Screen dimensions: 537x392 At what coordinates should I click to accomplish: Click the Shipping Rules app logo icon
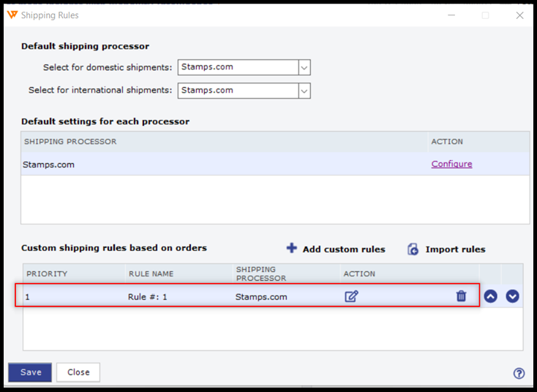(12, 15)
